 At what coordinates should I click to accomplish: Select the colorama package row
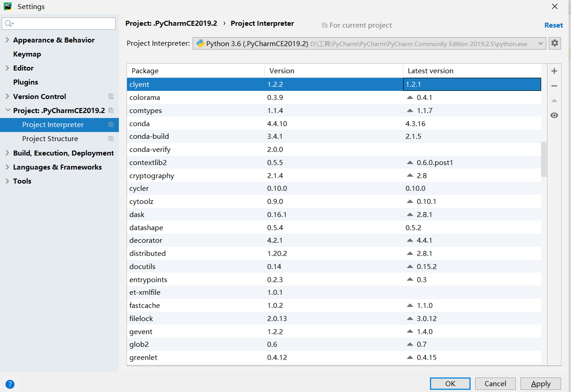click(334, 98)
